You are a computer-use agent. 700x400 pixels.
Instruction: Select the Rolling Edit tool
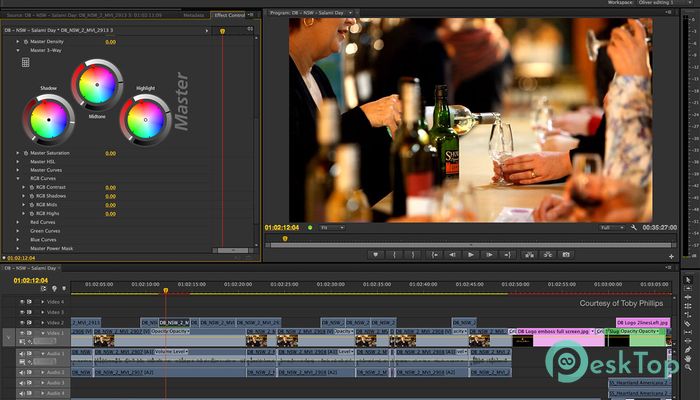click(x=688, y=306)
